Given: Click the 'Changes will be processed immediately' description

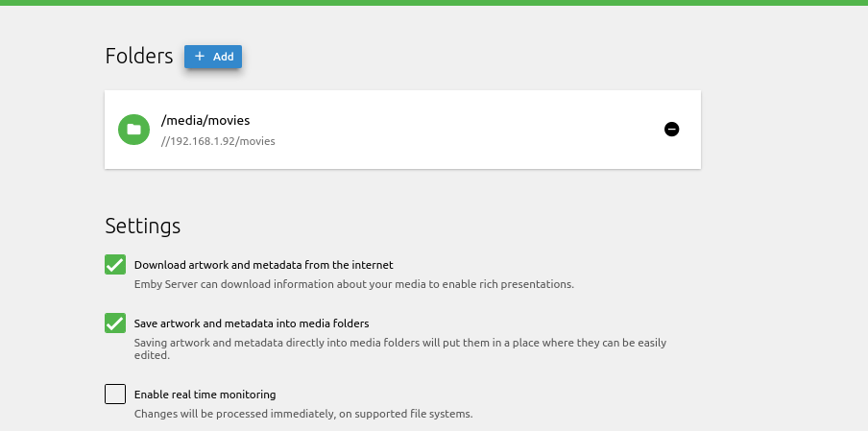Looking at the screenshot, I should tap(303, 415).
